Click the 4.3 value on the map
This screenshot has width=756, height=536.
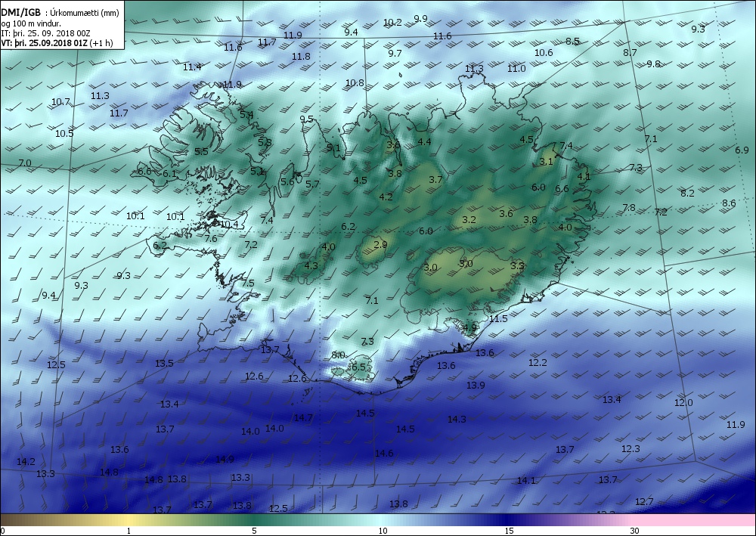pyautogui.click(x=311, y=265)
